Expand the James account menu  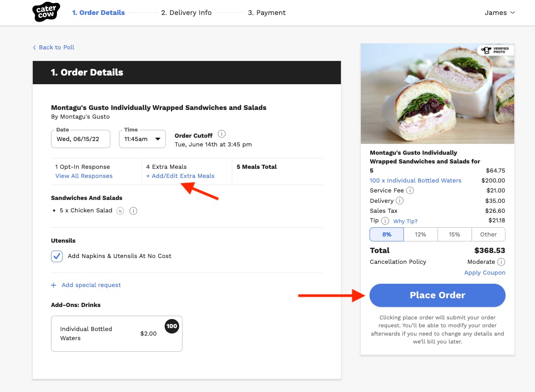[x=499, y=12]
